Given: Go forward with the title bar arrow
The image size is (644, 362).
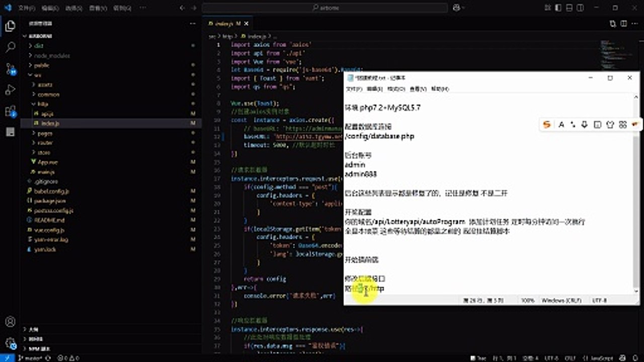Looking at the screenshot, I should [194, 8].
